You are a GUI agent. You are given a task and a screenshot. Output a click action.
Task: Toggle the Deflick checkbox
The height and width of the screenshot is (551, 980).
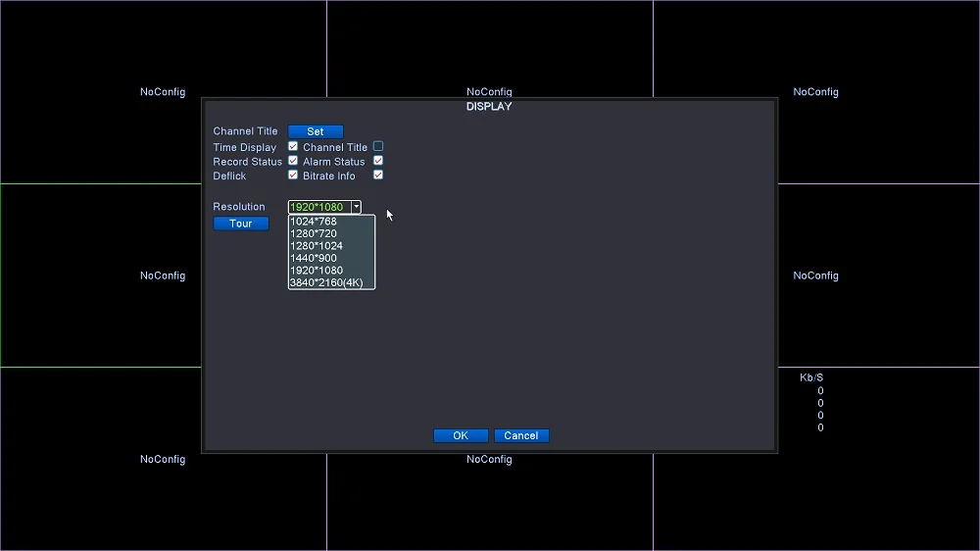pyautogui.click(x=292, y=175)
